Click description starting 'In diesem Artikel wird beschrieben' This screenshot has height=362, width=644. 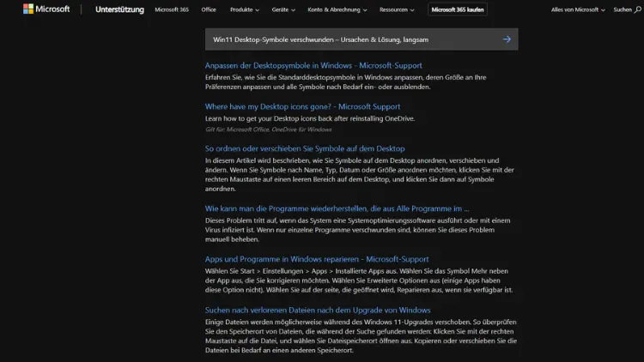click(360, 174)
